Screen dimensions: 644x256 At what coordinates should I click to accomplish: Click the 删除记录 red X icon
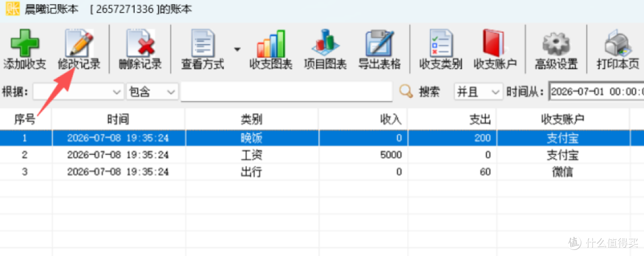140,43
